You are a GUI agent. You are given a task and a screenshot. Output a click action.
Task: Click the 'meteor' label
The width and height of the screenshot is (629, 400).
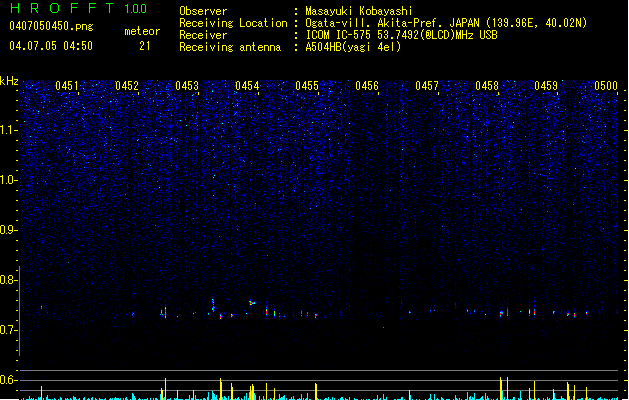(x=142, y=31)
